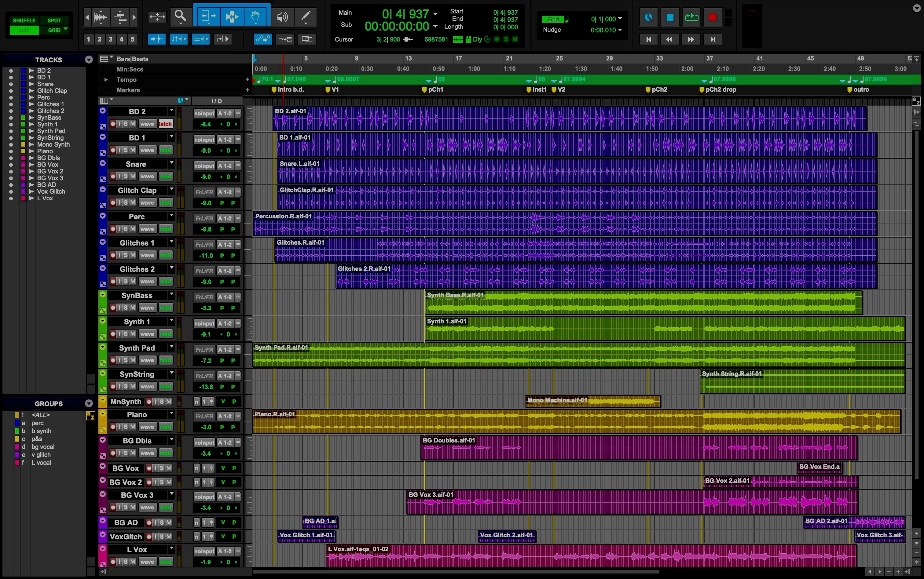Screen dimensions: 924x579
Task: Click the Record button in transport
Action: click(712, 17)
